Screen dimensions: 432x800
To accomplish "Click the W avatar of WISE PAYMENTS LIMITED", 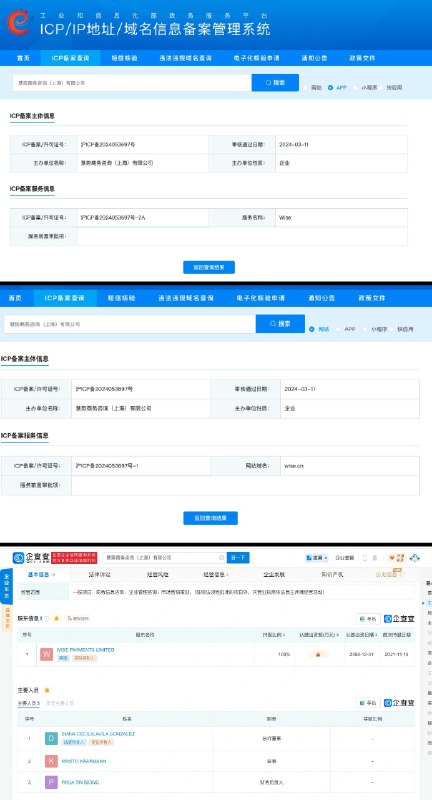I will click(47, 654).
